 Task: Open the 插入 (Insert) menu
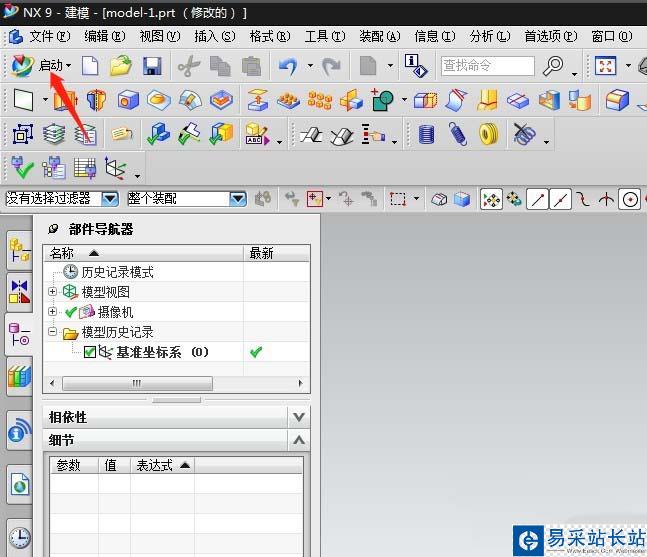pos(214,36)
